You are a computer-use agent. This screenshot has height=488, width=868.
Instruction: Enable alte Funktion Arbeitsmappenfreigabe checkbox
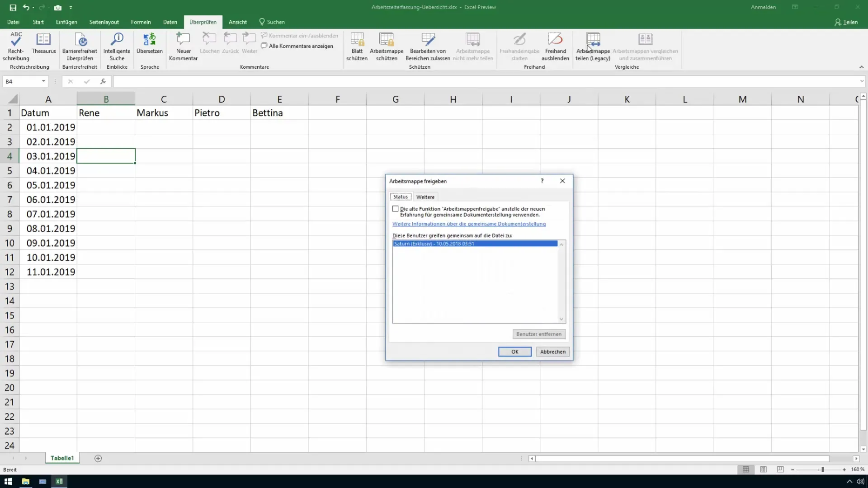(x=396, y=209)
